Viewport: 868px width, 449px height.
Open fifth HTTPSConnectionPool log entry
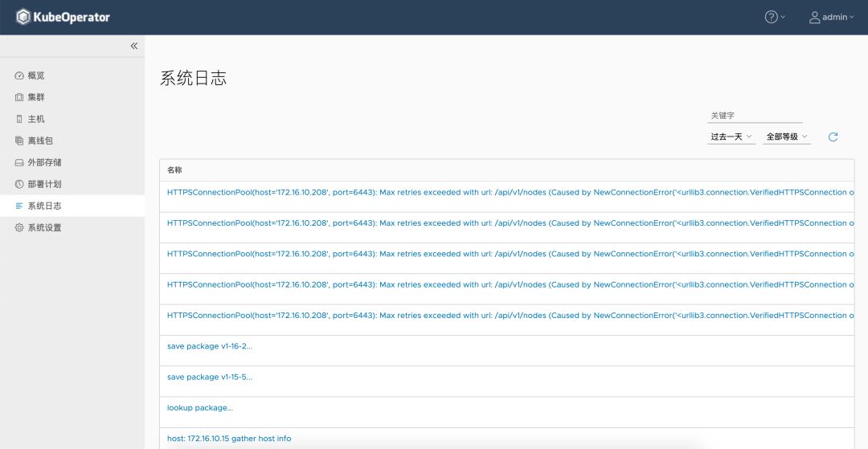click(510, 316)
